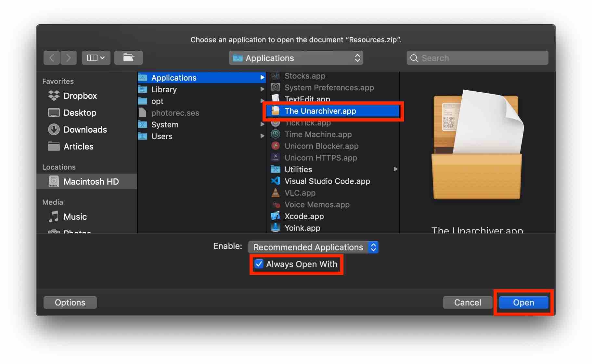Select Stocks.app in the list
Screen dimensions: 592x364
(333, 76)
